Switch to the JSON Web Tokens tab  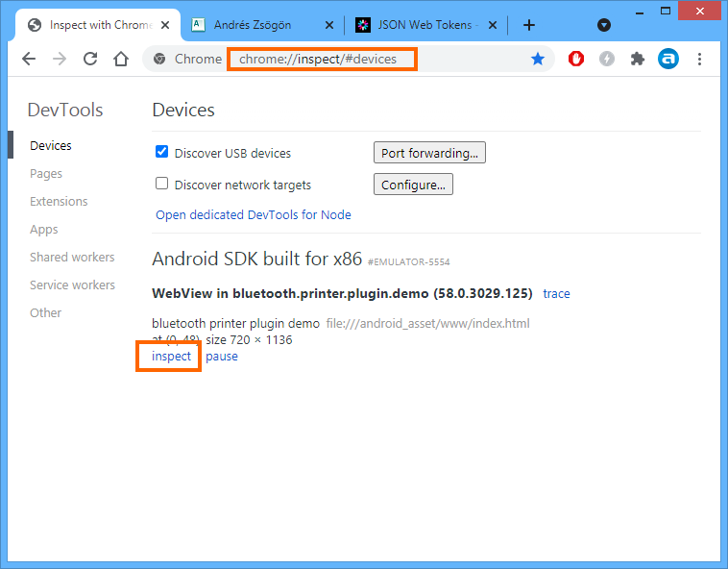423,25
